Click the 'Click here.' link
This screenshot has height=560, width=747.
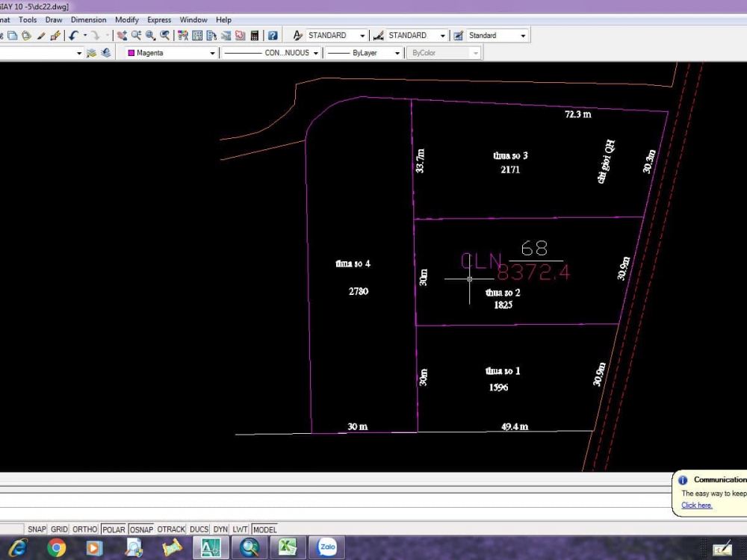pyautogui.click(x=696, y=505)
